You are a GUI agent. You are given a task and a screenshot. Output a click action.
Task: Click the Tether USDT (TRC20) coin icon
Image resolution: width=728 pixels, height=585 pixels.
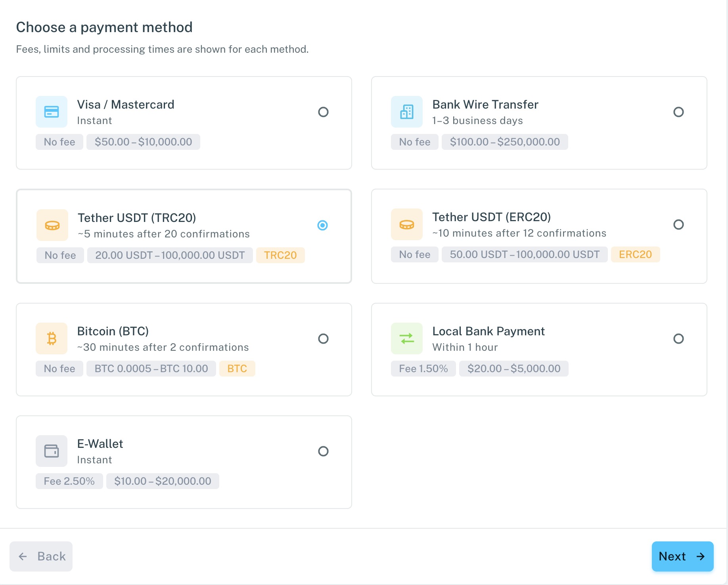[x=52, y=225]
